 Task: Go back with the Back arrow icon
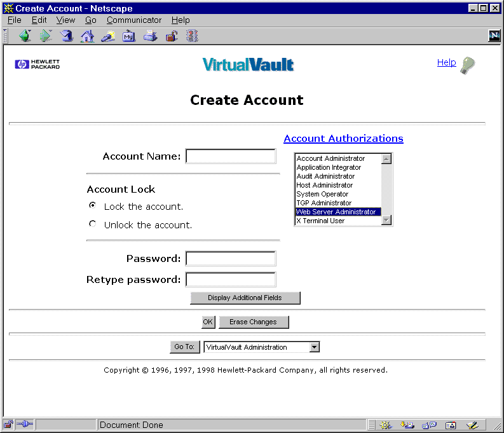click(25, 36)
